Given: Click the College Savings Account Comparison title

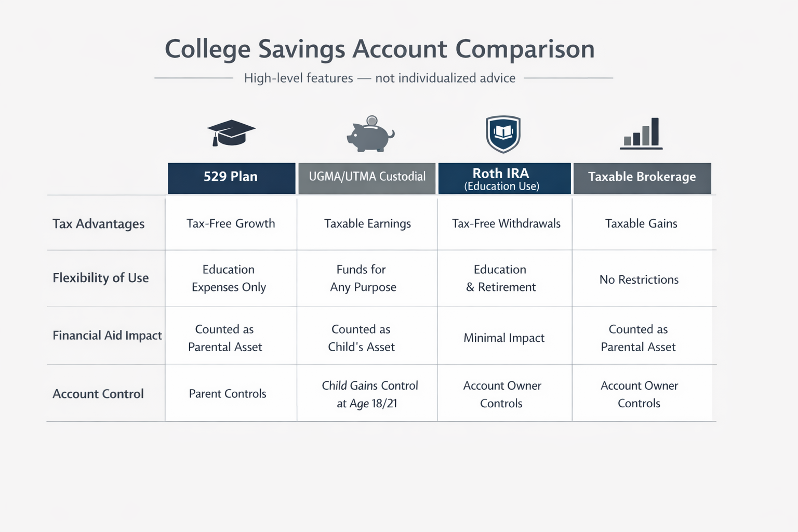Looking at the screenshot, I should [379, 49].
